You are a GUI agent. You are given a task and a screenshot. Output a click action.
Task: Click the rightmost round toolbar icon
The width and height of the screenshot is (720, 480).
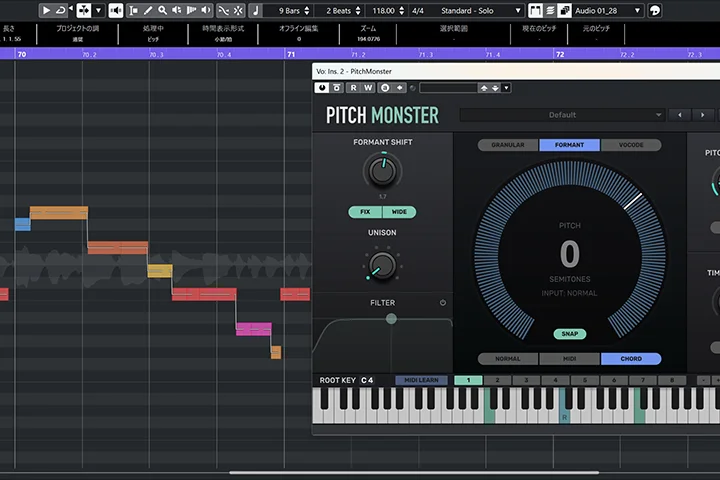click(655, 10)
